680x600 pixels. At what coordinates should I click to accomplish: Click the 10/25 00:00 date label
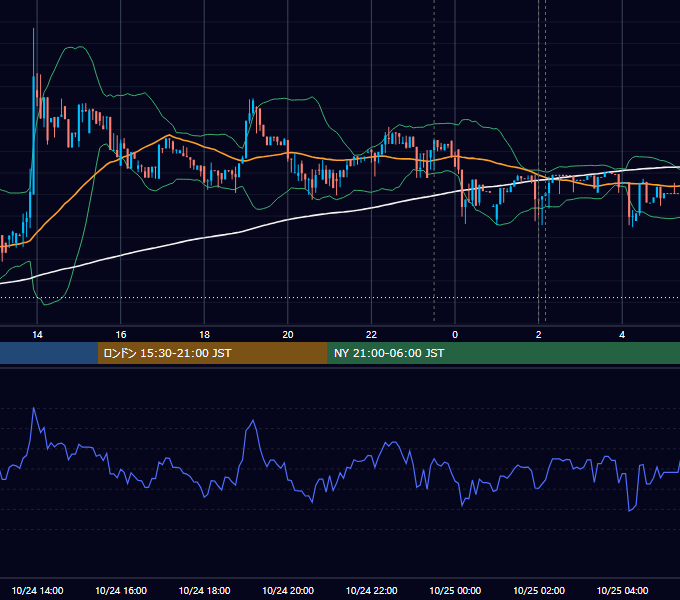(x=455, y=590)
